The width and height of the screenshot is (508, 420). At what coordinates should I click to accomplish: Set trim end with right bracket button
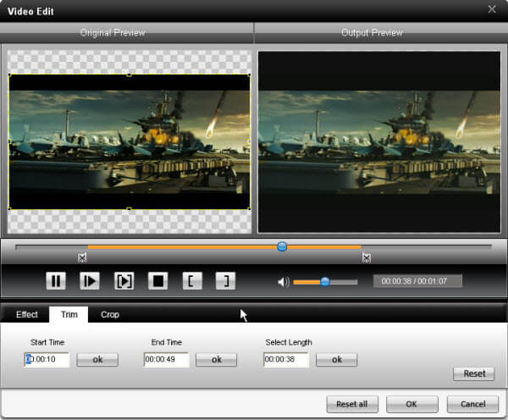pyautogui.click(x=225, y=280)
